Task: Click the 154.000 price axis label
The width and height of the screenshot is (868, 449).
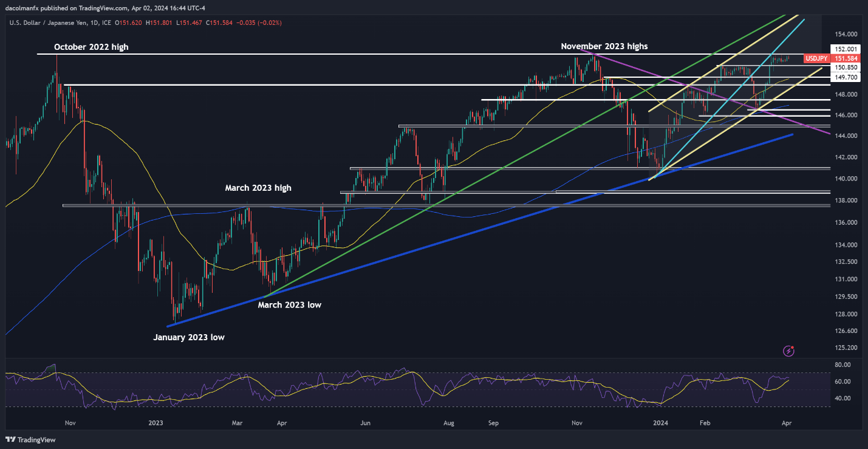Action: click(846, 34)
